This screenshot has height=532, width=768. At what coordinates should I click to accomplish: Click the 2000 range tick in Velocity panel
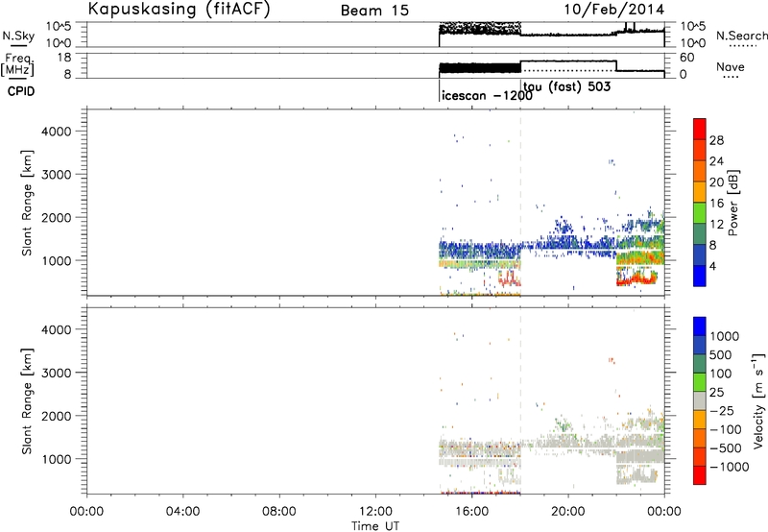(57, 417)
